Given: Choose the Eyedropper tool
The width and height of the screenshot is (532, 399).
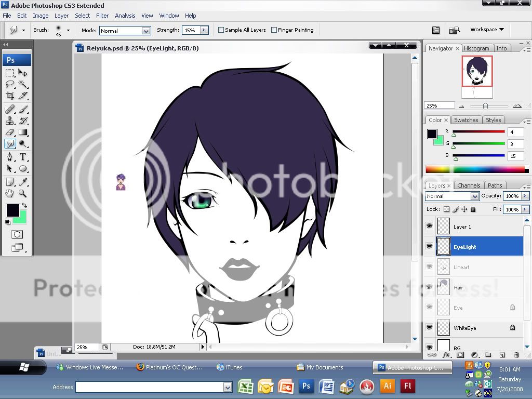Looking at the screenshot, I should (x=23, y=182).
